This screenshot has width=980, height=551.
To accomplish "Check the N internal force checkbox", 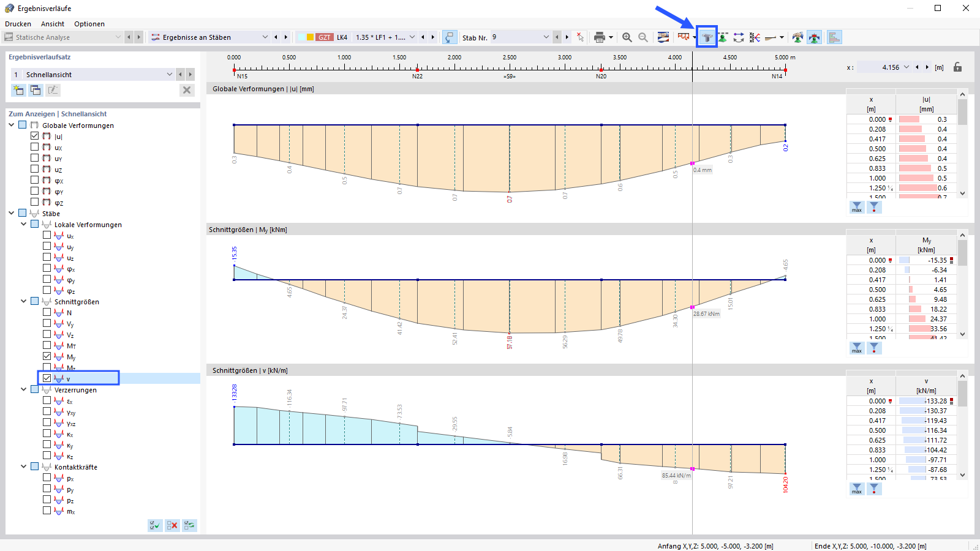I will (x=47, y=312).
